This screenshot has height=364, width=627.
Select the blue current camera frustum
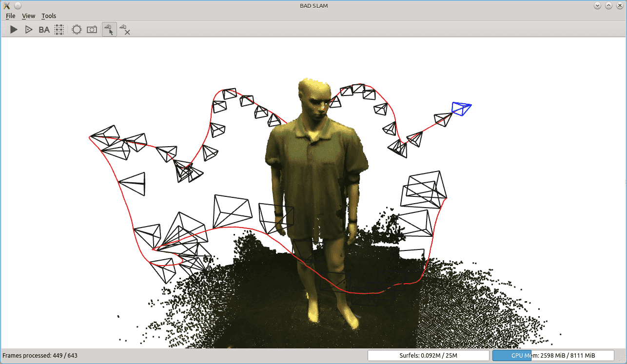point(461,108)
